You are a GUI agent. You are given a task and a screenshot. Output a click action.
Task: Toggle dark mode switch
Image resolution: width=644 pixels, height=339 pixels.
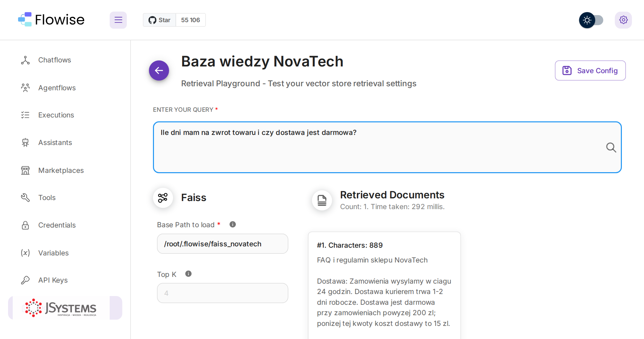591,20
